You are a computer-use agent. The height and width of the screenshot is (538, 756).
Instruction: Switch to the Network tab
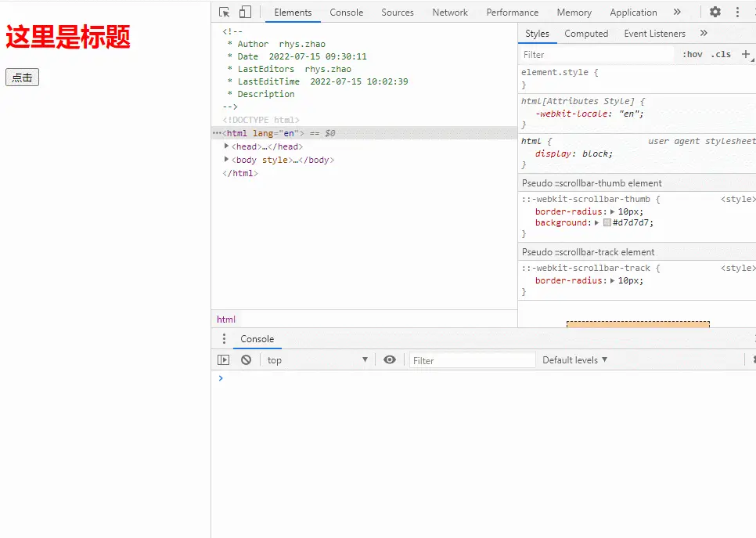pyautogui.click(x=450, y=13)
